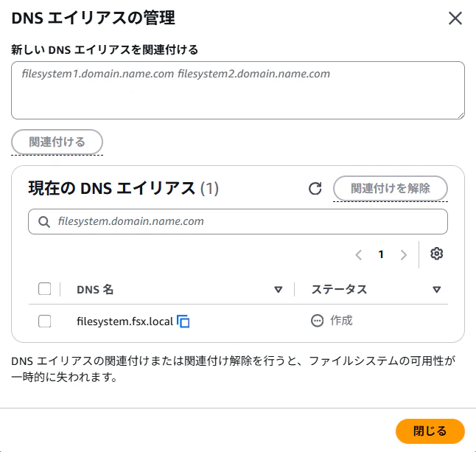Focus the new DNS alias textarea
Image resolution: width=476 pixels, height=452 pixels.
tap(238, 90)
